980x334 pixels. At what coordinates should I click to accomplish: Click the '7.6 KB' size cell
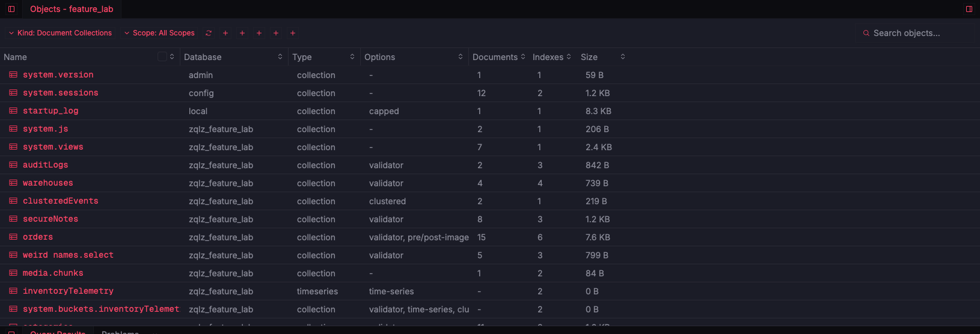click(599, 237)
